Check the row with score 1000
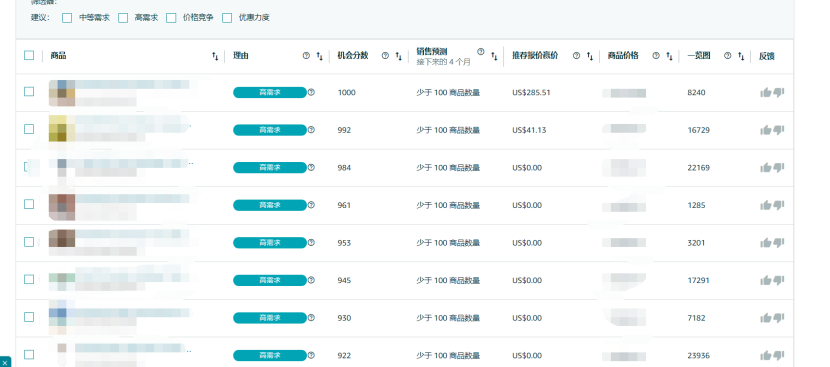The height and width of the screenshot is (367, 830). (x=29, y=92)
